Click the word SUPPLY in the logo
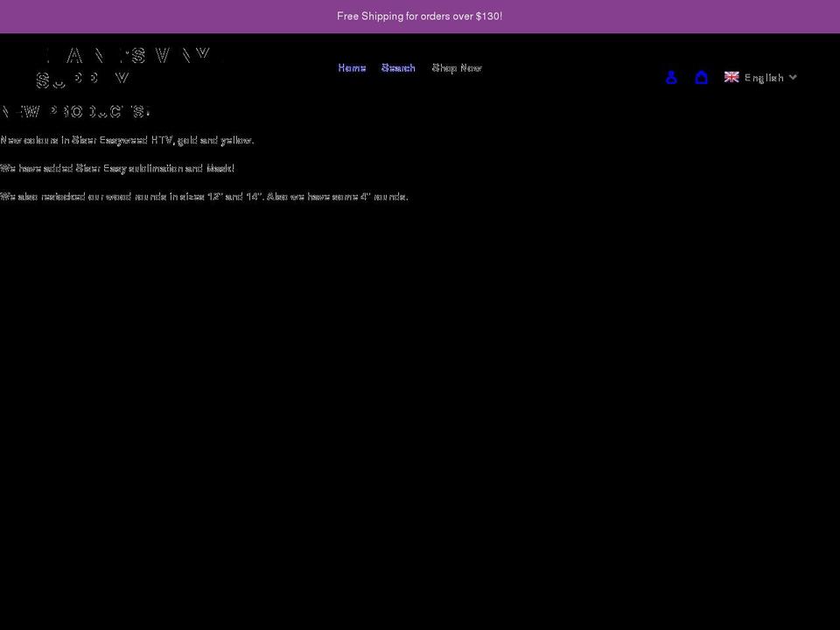840x630 pixels. (83, 80)
